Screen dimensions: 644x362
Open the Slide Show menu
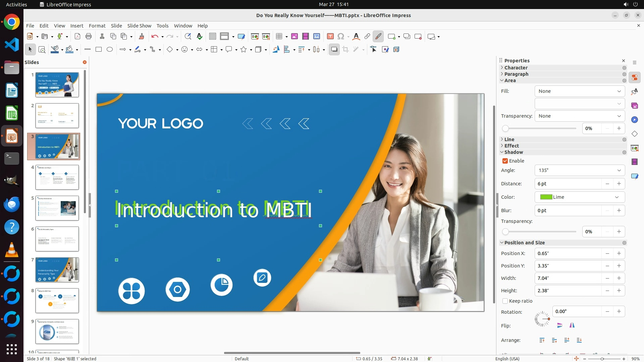coord(139,26)
